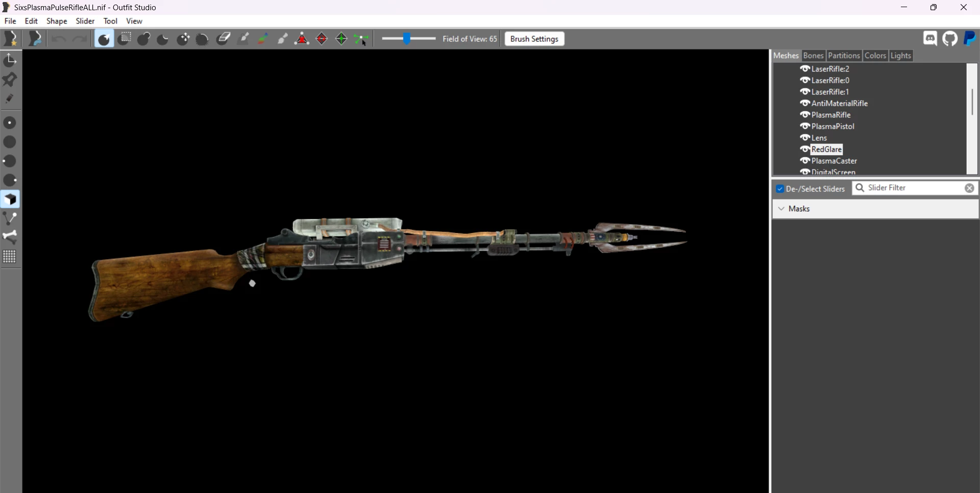Select the Deflate brush tool
Screen dimensions: 980x493
click(163, 39)
